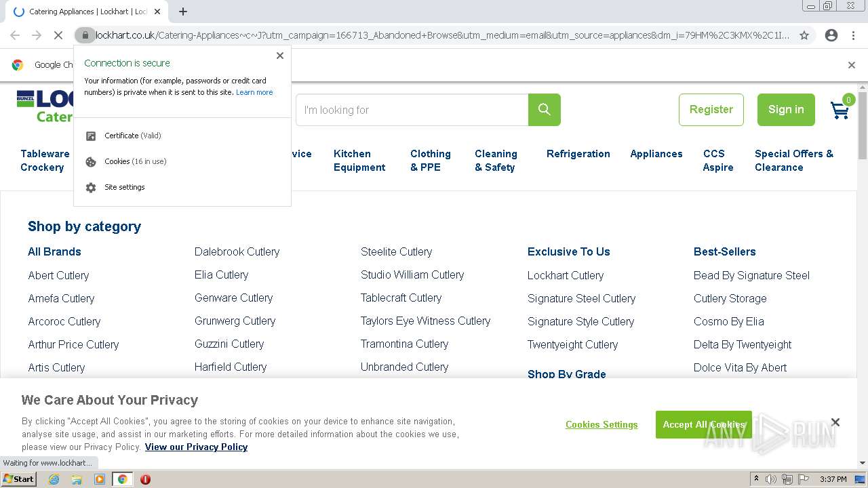868x488 pixels.
Task: Click the padlock site info icon
Action: point(85,35)
